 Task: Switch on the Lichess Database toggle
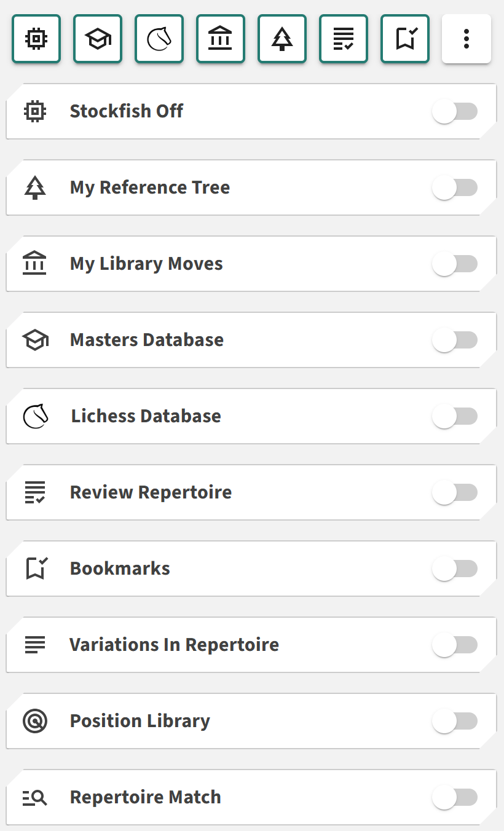click(455, 417)
